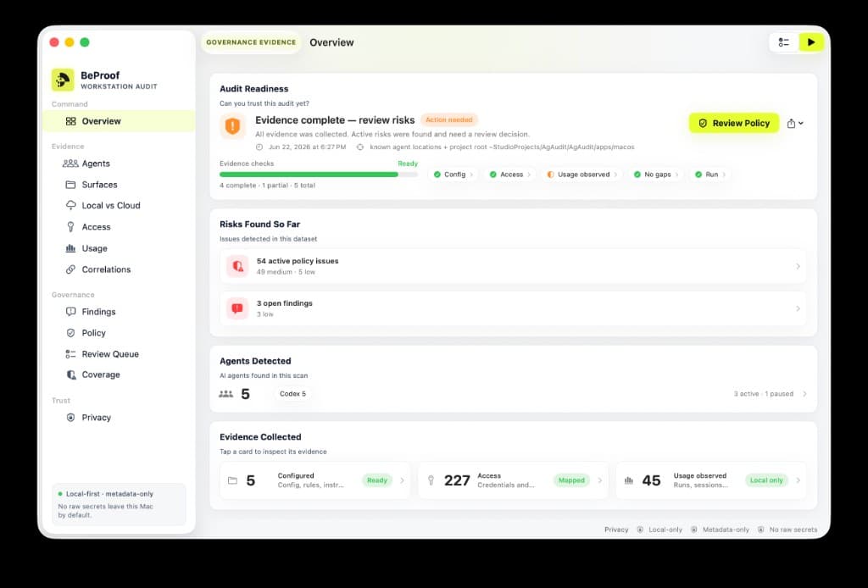Screen dimensions: 868x588
Task: Click the Review Queue checklist icon
Action: tap(71, 354)
